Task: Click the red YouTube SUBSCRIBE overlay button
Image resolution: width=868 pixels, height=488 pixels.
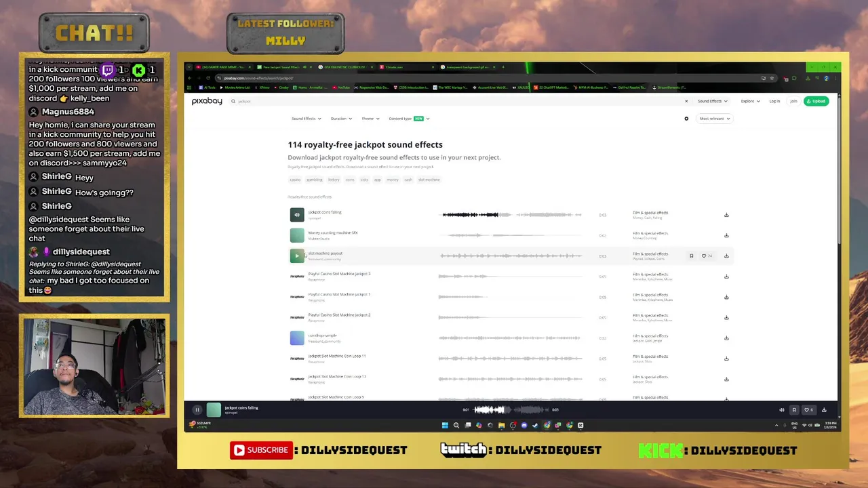Action: pyautogui.click(x=262, y=450)
